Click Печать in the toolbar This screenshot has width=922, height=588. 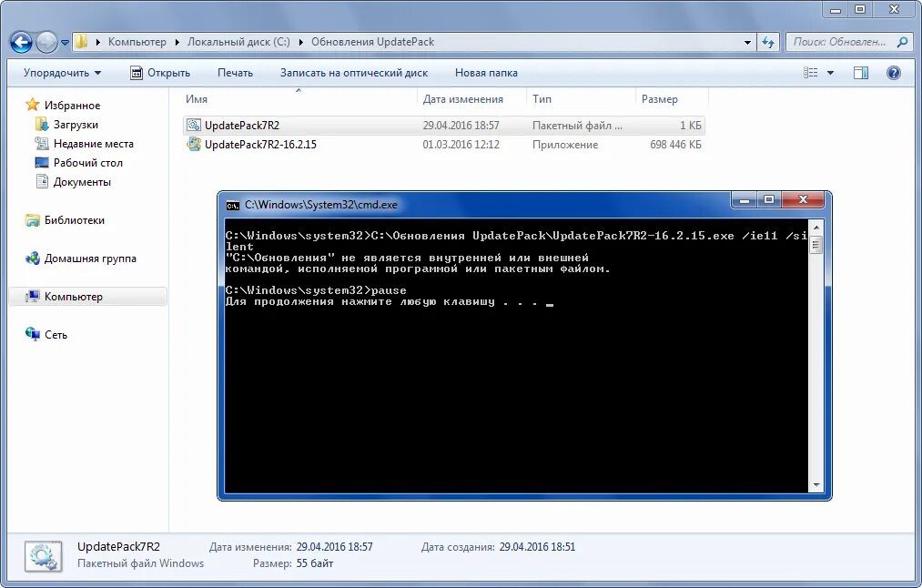click(235, 73)
